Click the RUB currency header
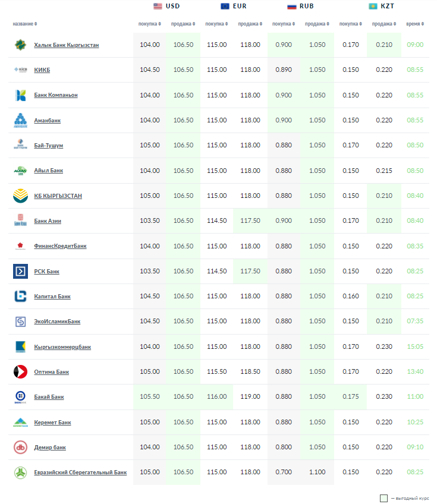437x504 pixels. click(x=300, y=7)
